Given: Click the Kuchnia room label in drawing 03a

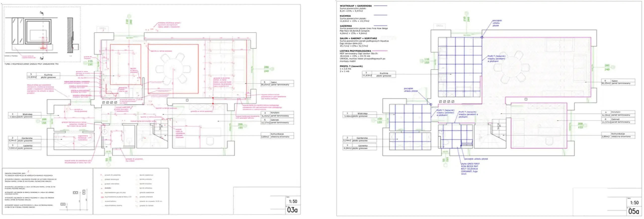Looking at the screenshot, I should [48, 75].
